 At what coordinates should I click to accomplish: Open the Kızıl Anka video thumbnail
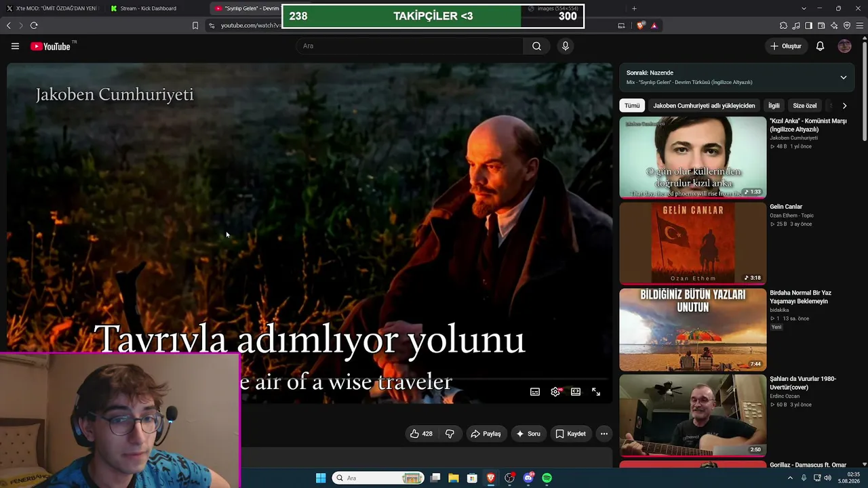692,157
